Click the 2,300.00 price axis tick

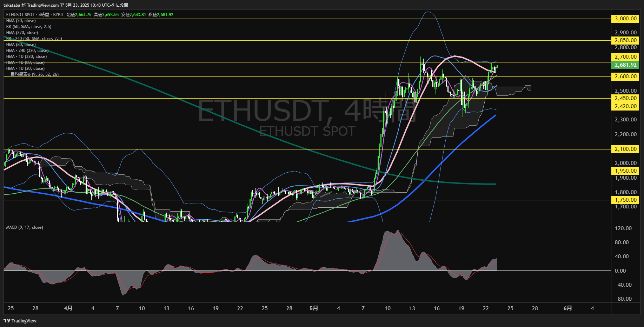click(x=625, y=120)
